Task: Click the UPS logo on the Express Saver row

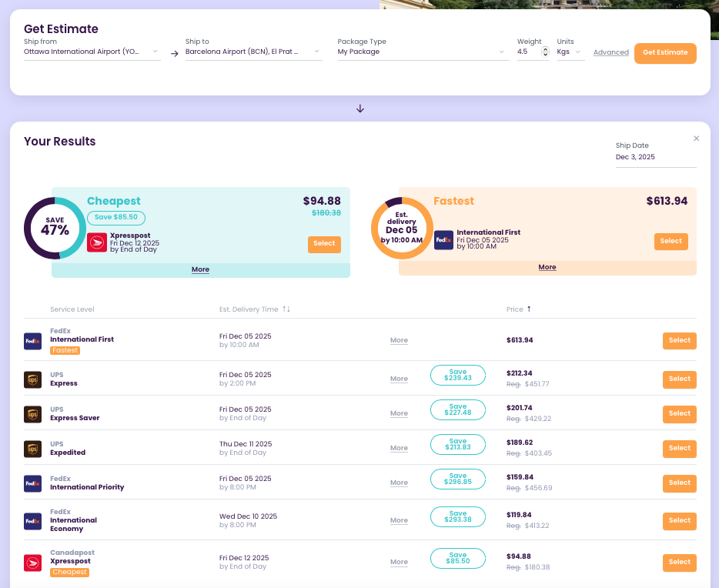Action: point(32,413)
